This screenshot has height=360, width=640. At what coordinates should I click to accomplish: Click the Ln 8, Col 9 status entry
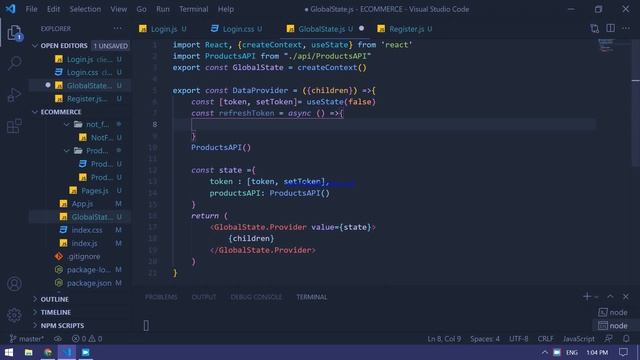pos(444,339)
